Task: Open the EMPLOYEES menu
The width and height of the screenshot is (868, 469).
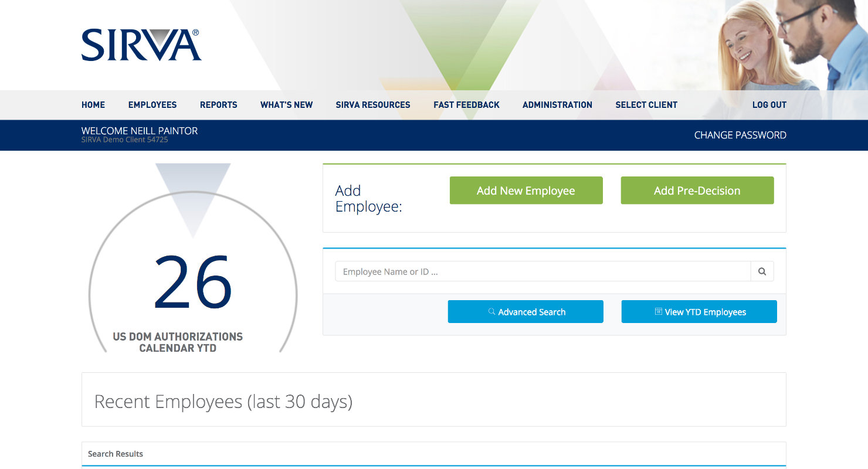Action: (x=152, y=105)
